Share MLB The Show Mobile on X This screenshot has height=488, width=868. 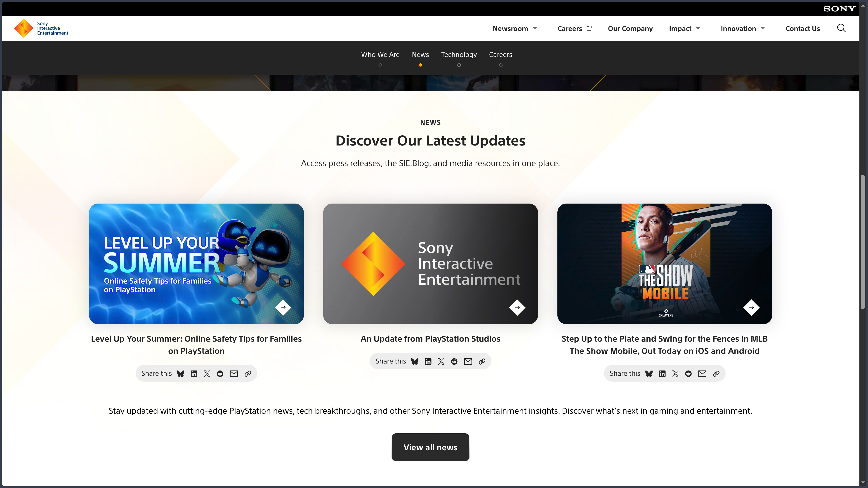pyautogui.click(x=675, y=373)
